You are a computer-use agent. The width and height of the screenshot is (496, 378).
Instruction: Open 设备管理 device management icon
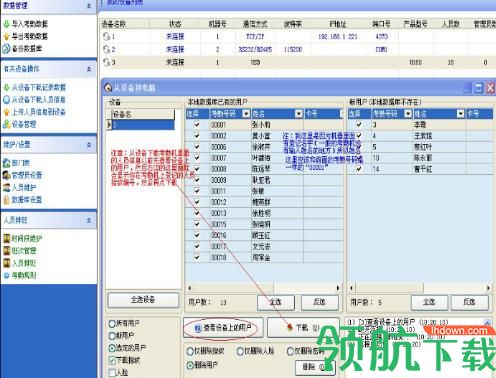coord(6,124)
